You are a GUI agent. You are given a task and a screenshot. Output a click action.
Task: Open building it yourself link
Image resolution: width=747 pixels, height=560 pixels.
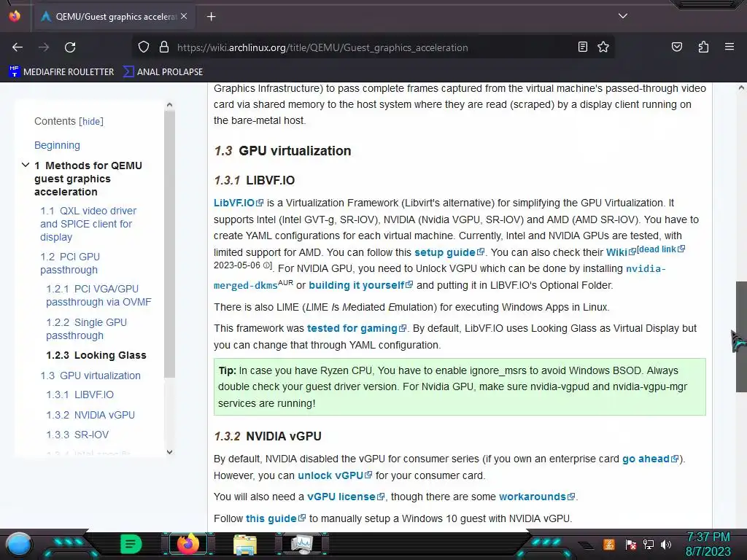pos(360,285)
